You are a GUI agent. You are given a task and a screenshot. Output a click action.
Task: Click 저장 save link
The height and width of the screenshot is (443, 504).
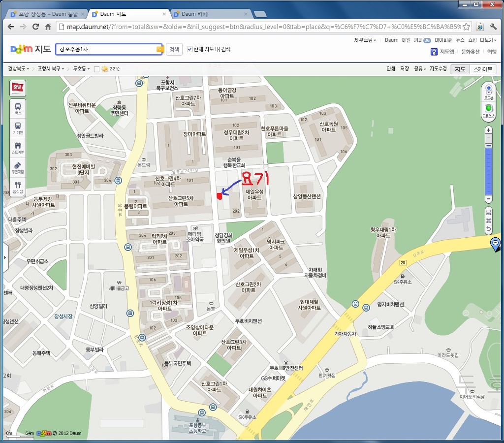coord(405,69)
